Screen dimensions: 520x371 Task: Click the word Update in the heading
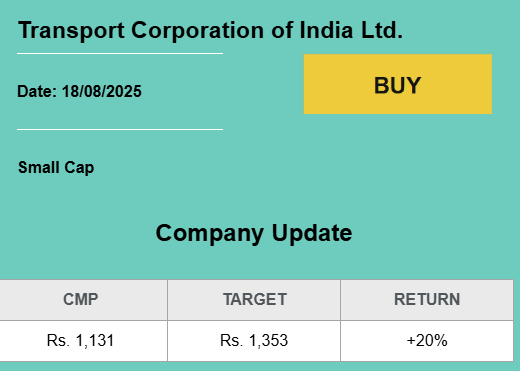tap(312, 233)
